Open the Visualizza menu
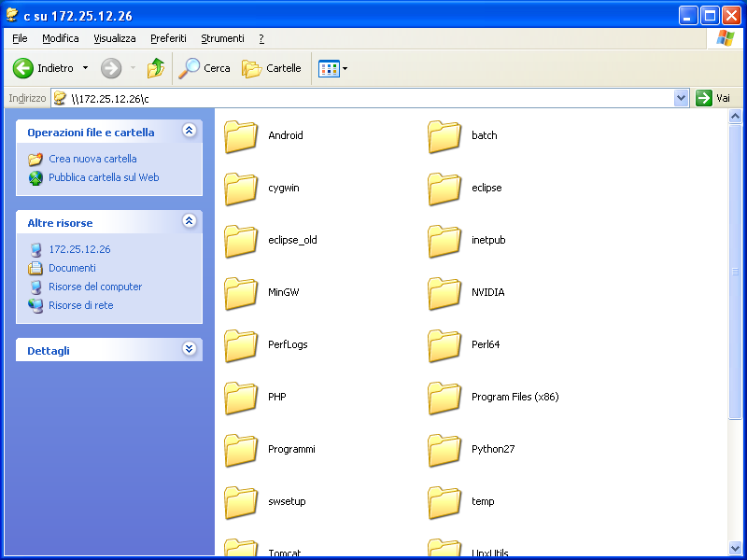Image resolution: width=747 pixels, height=560 pixels. (x=115, y=38)
